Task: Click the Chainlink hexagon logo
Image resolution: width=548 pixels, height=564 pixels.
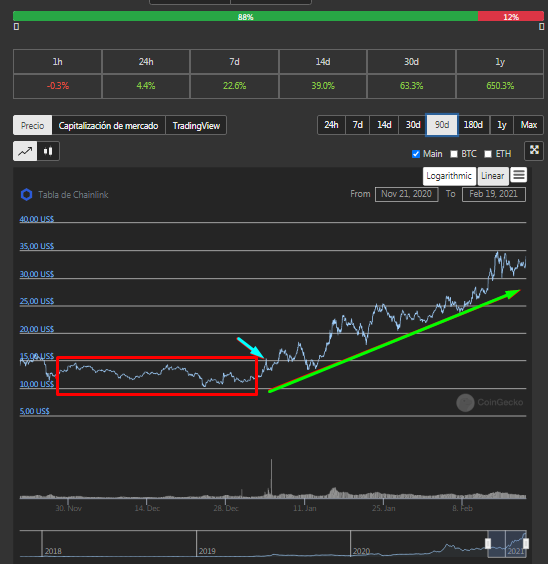Action: coord(27,195)
